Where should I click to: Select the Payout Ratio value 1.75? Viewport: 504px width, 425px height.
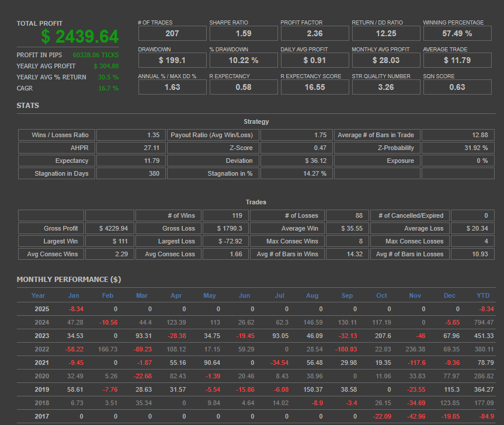tap(320, 135)
